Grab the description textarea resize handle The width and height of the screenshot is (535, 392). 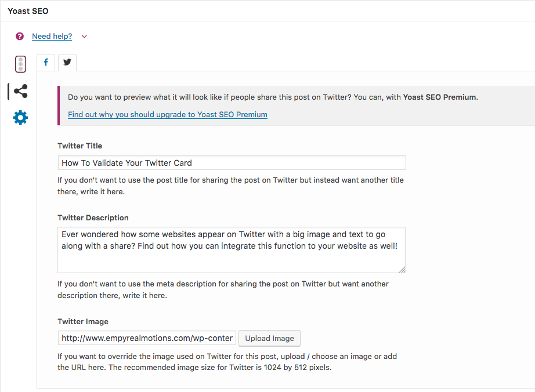pyautogui.click(x=402, y=270)
